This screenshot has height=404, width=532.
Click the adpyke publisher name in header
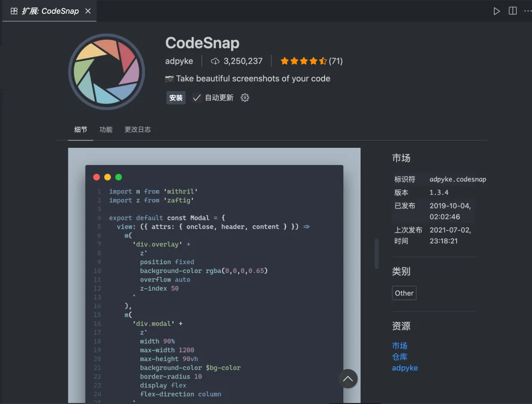(179, 61)
